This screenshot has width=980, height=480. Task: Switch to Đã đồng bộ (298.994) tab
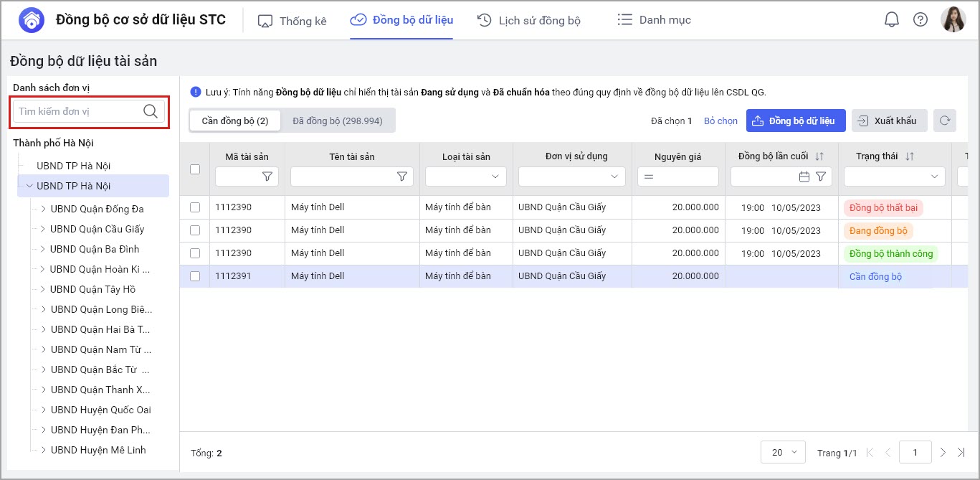coord(337,121)
